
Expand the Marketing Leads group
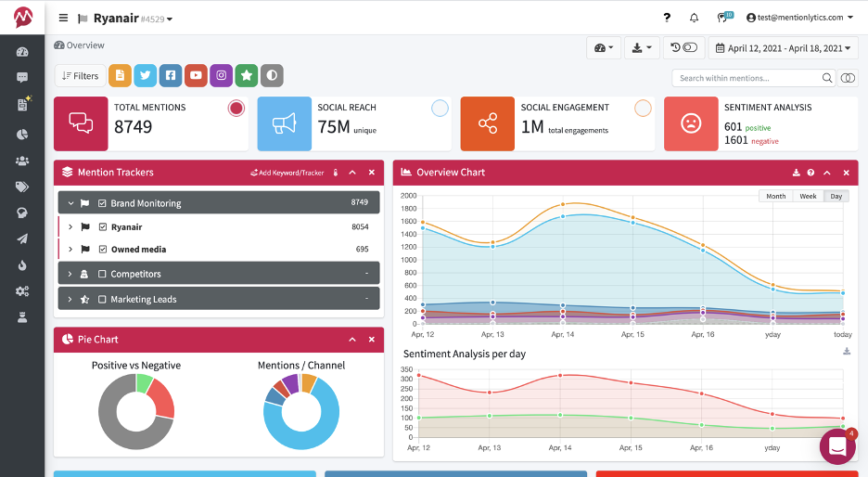pyautogui.click(x=70, y=299)
